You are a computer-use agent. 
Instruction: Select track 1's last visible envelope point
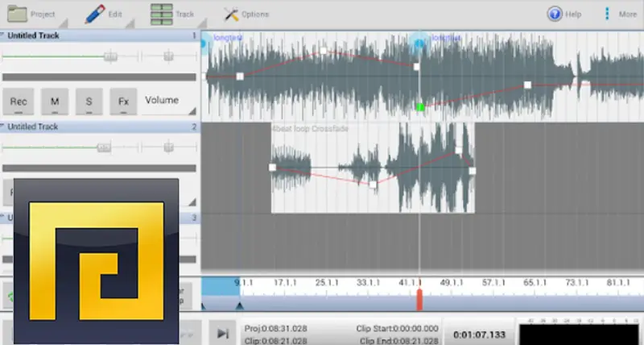coord(528,85)
